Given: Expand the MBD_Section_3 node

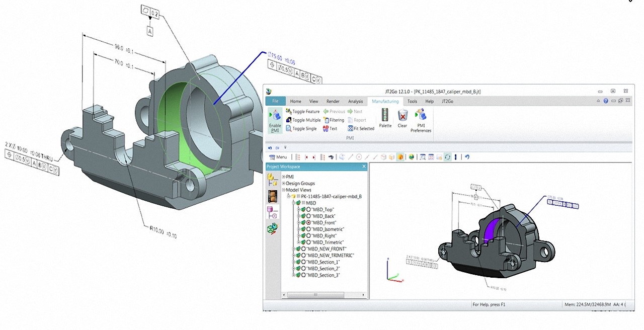Looking at the screenshot, I should pos(294,275).
